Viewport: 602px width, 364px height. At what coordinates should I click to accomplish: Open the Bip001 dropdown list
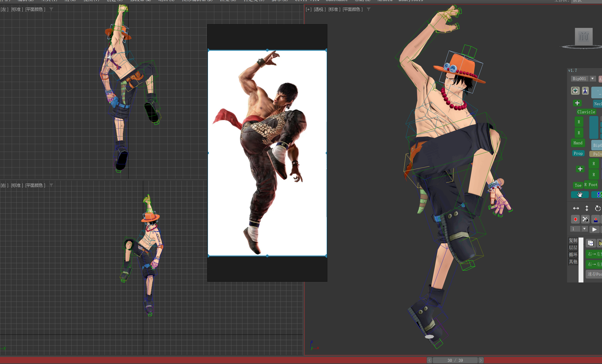pyautogui.click(x=592, y=79)
